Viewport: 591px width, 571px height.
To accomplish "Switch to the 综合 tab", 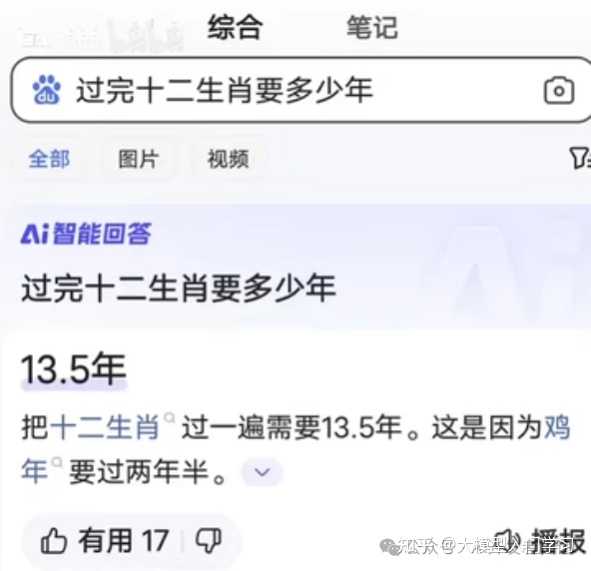I will coord(235,27).
